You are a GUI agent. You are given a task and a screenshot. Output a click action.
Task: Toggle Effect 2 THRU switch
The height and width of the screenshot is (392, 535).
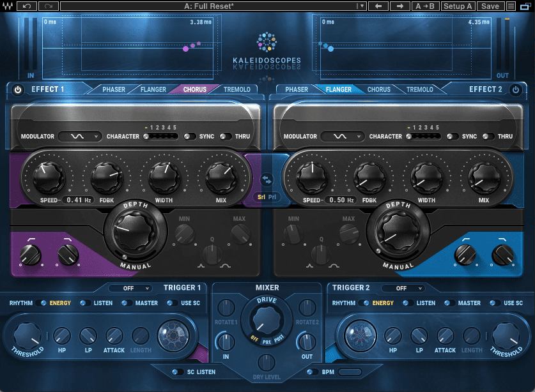pos(488,137)
